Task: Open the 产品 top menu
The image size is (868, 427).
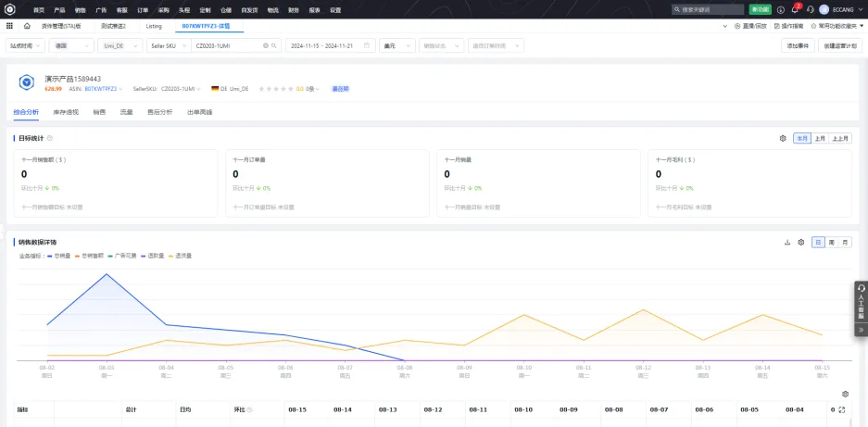Action: (59, 10)
